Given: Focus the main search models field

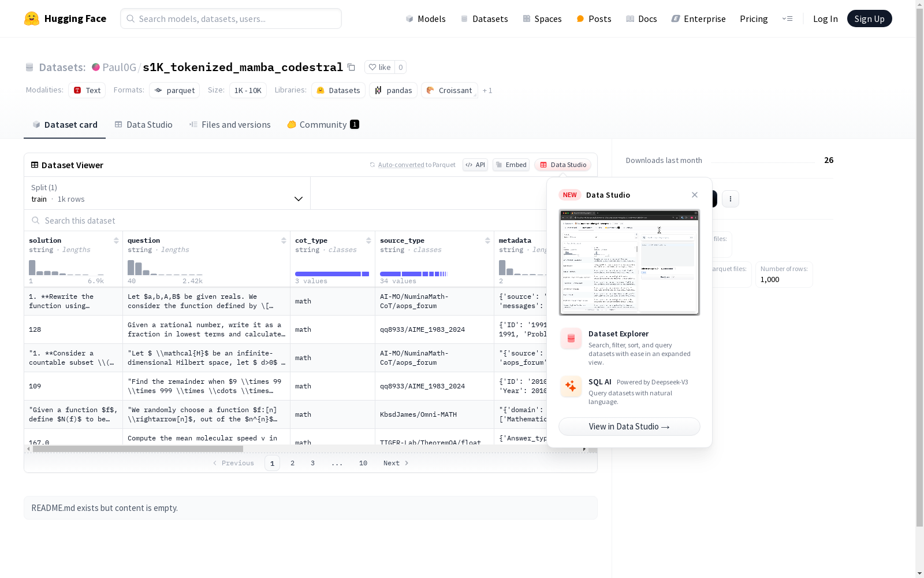Looking at the screenshot, I should 231,18.
